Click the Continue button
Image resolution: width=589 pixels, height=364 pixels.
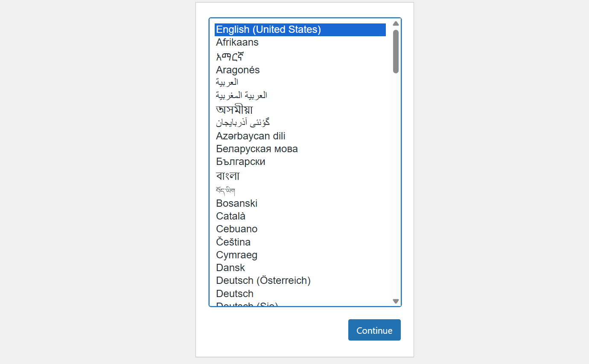(x=374, y=330)
